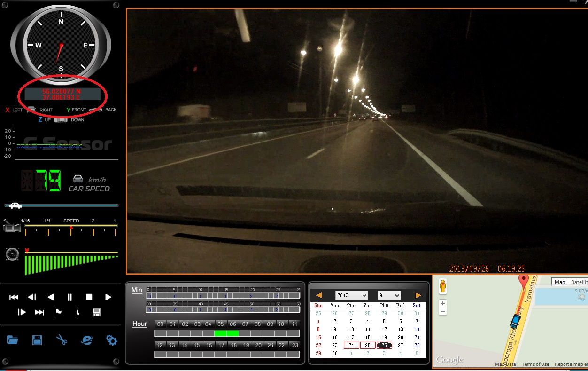Pause the dashcam video playback
The height and width of the screenshot is (371, 588).
pos(70,297)
